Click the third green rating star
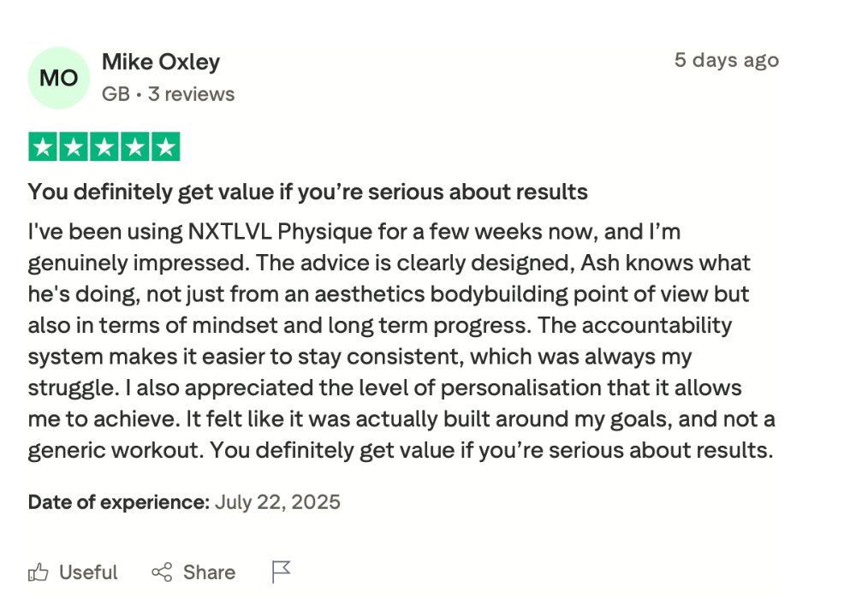 (104, 147)
